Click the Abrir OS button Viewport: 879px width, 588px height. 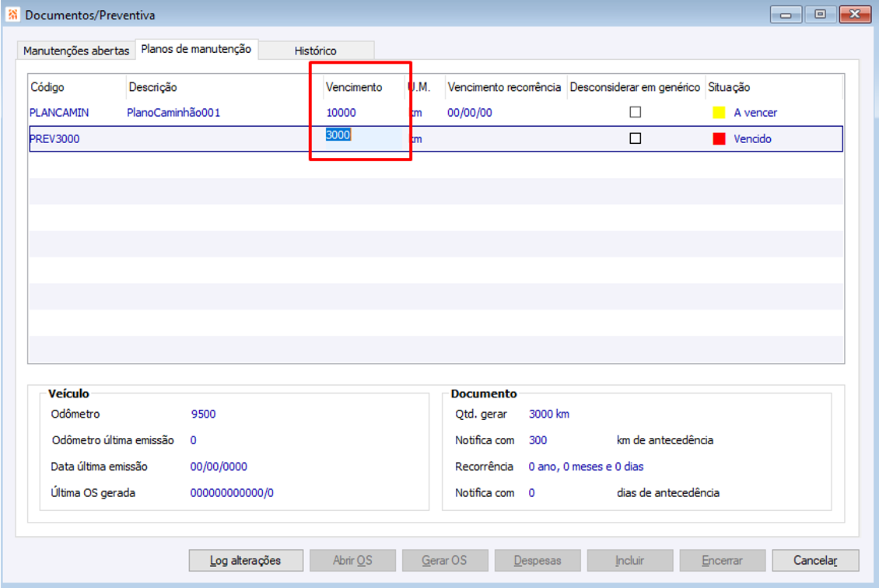click(x=352, y=560)
